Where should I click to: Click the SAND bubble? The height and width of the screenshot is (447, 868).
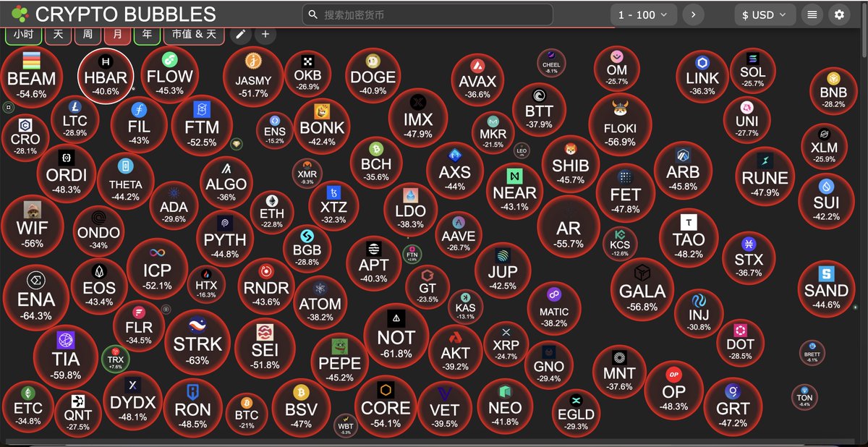[x=827, y=288]
